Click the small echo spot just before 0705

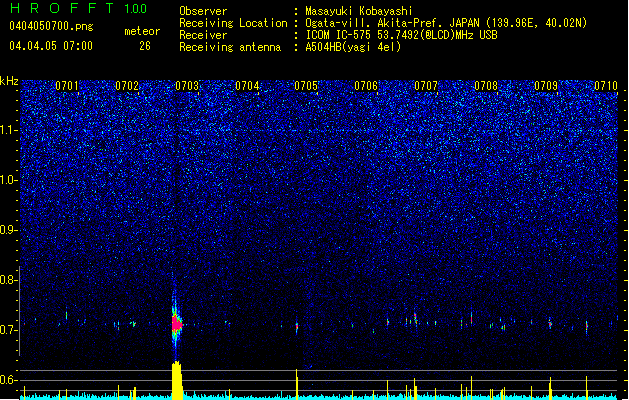click(x=297, y=327)
